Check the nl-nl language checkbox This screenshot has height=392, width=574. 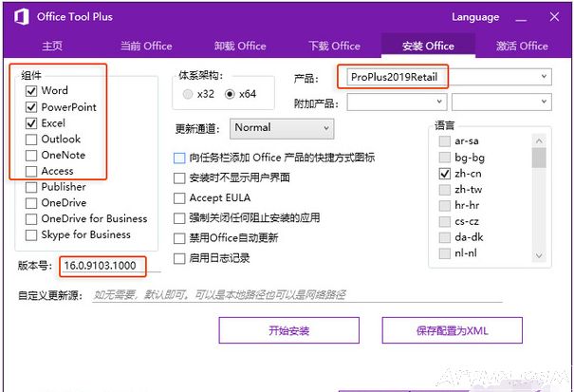[444, 253]
